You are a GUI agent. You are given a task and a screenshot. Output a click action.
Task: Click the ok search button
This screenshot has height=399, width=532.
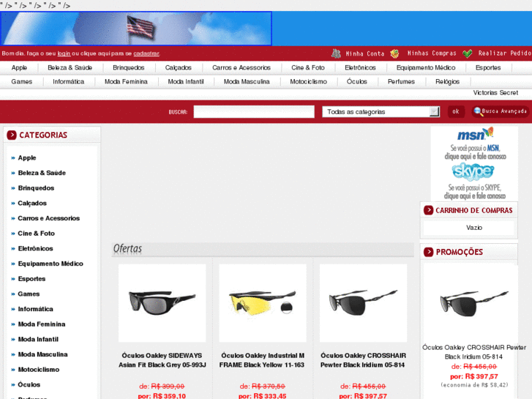point(456,111)
